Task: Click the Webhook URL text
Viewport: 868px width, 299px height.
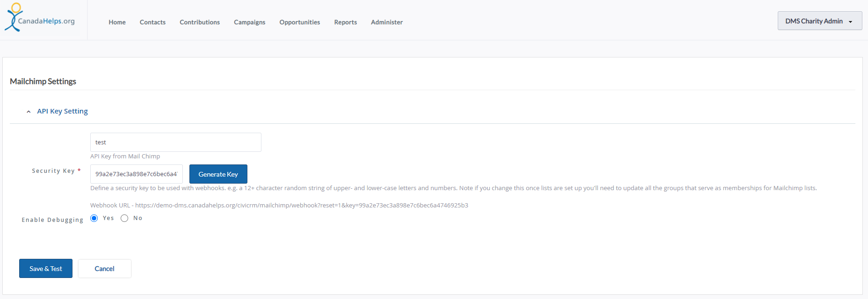Action: click(279, 205)
